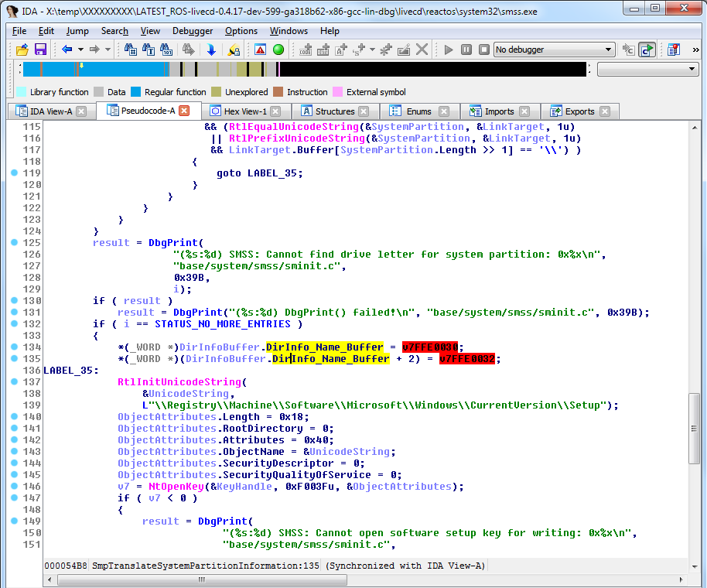Image resolution: width=707 pixels, height=588 pixels.
Task: Click the Convert to code icon
Action: click(306, 50)
